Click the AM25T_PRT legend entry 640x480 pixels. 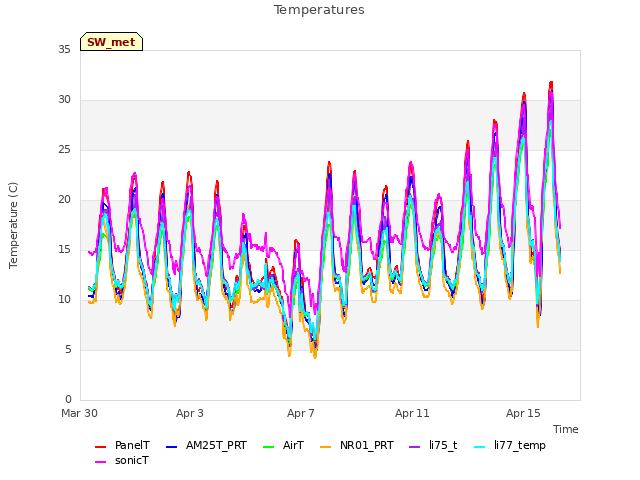[206, 445]
